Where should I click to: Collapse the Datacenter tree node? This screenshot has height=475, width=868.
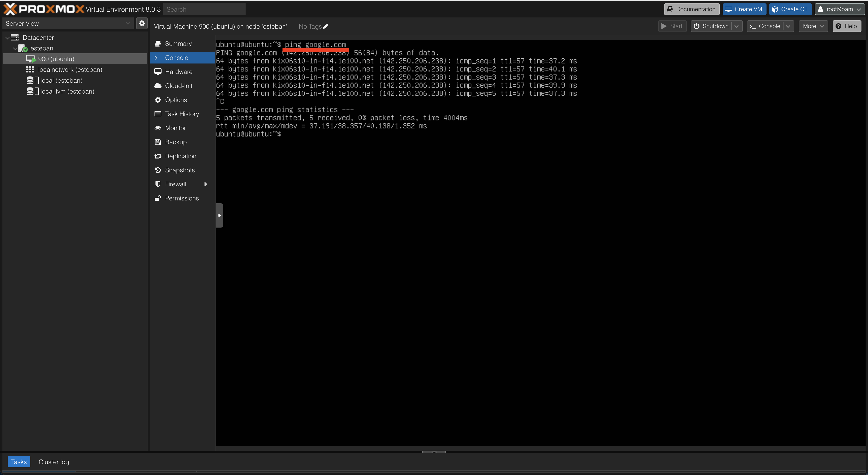click(x=8, y=38)
